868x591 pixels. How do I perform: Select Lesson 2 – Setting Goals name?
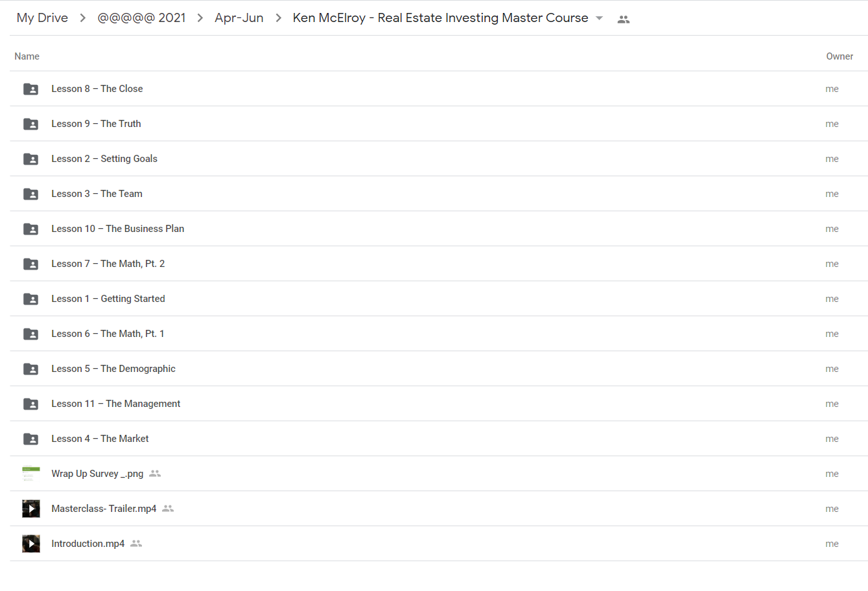click(x=104, y=159)
